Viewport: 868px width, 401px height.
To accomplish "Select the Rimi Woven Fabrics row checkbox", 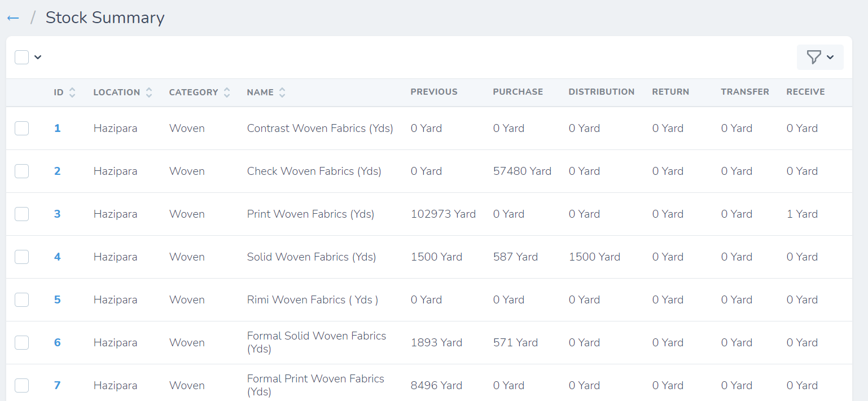I will coord(22,299).
